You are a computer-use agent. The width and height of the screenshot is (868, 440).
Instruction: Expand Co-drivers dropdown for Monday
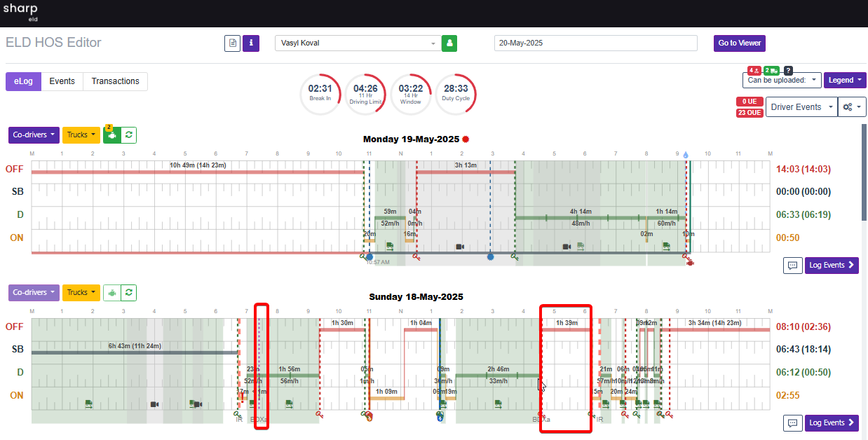[x=34, y=135]
